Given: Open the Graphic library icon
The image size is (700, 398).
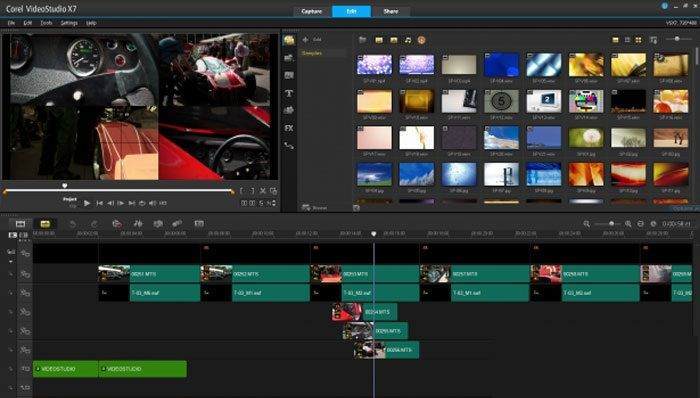Looking at the screenshot, I should click(289, 110).
